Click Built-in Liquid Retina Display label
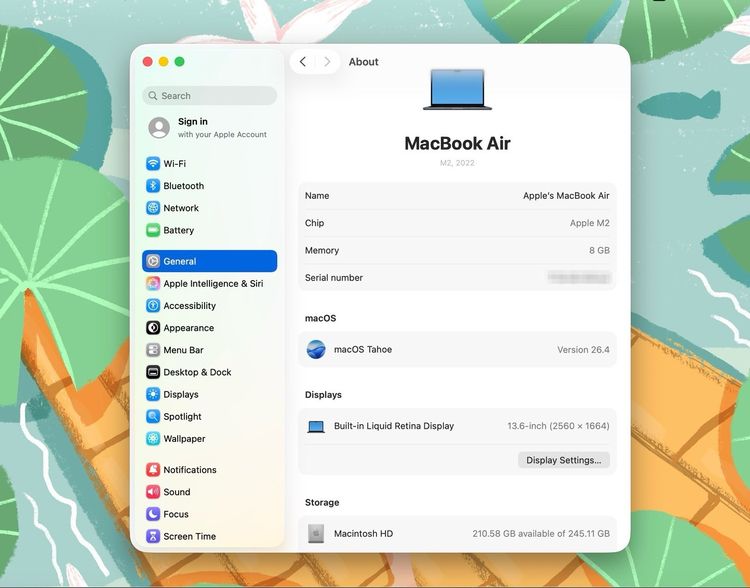The width and height of the screenshot is (750, 588). pyautogui.click(x=394, y=426)
